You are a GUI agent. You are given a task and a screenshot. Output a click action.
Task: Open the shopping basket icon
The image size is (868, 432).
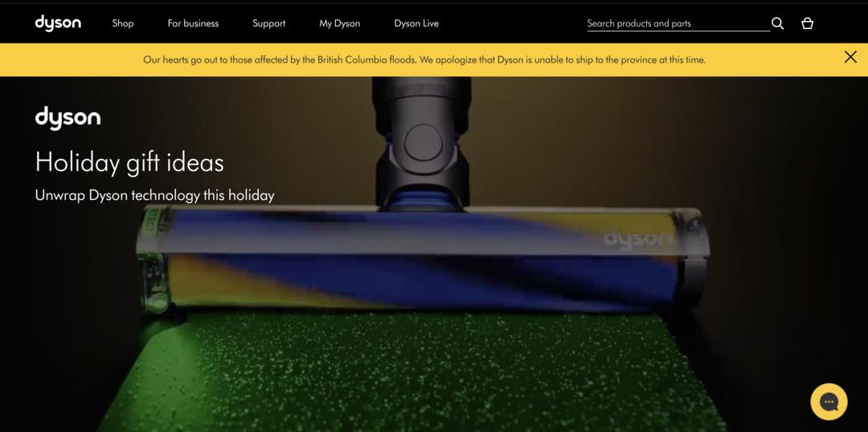(807, 23)
